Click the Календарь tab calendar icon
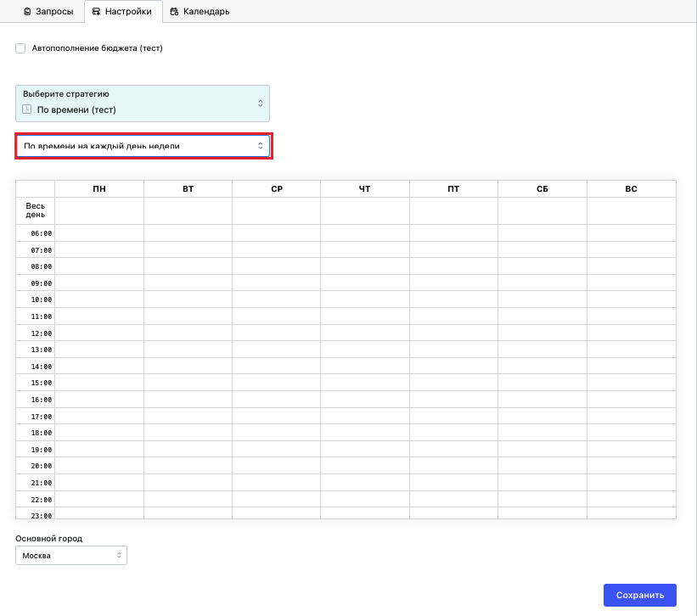The height and width of the screenshot is (616, 697). coord(174,12)
